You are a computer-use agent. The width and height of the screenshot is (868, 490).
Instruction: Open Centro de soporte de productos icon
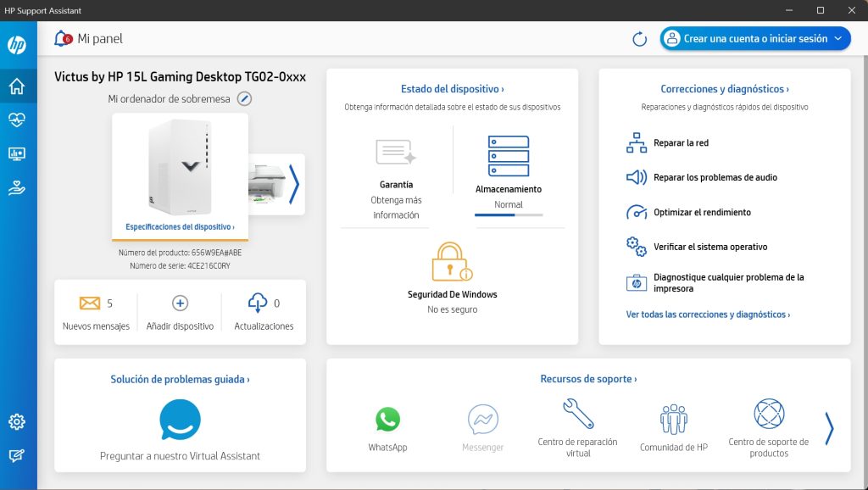[769, 414]
